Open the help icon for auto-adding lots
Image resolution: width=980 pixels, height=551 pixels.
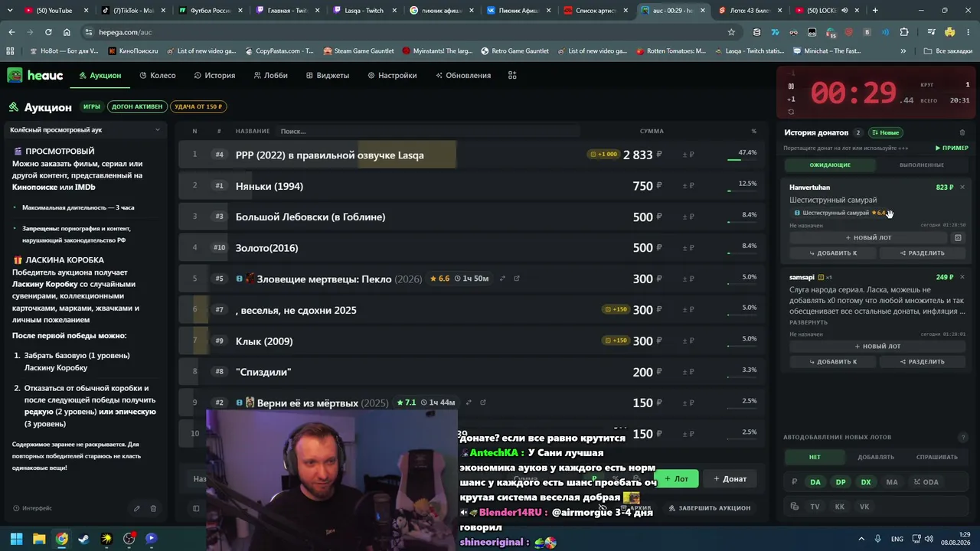coord(963,438)
